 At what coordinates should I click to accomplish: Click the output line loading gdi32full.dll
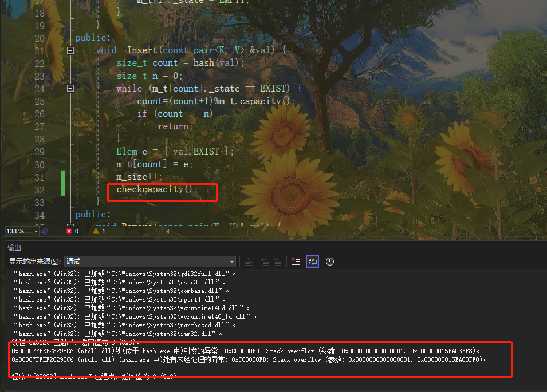point(124,274)
